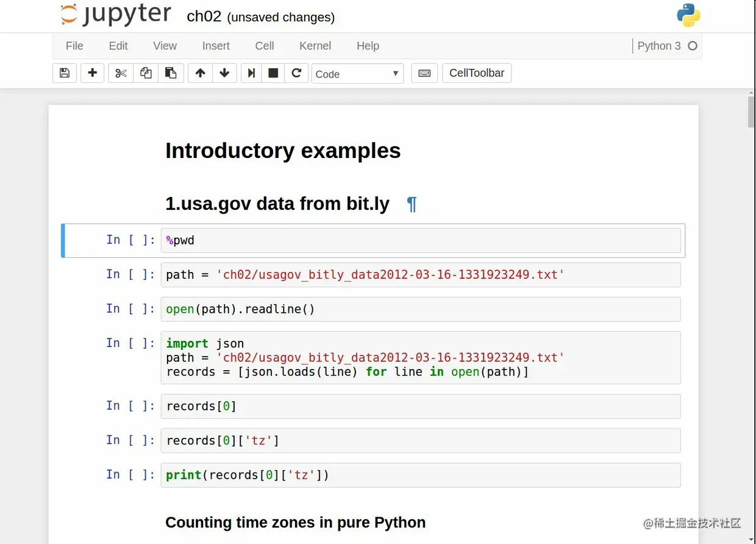Image resolution: width=756 pixels, height=544 pixels.
Task: Click the In [ ] prompt of import json cell
Action: pyautogui.click(x=131, y=343)
